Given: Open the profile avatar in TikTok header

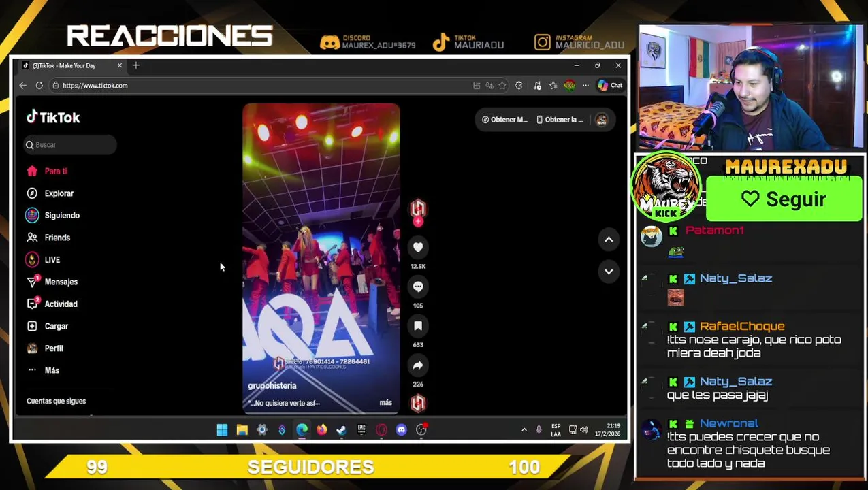Looking at the screenshot, I should [601, 120].
